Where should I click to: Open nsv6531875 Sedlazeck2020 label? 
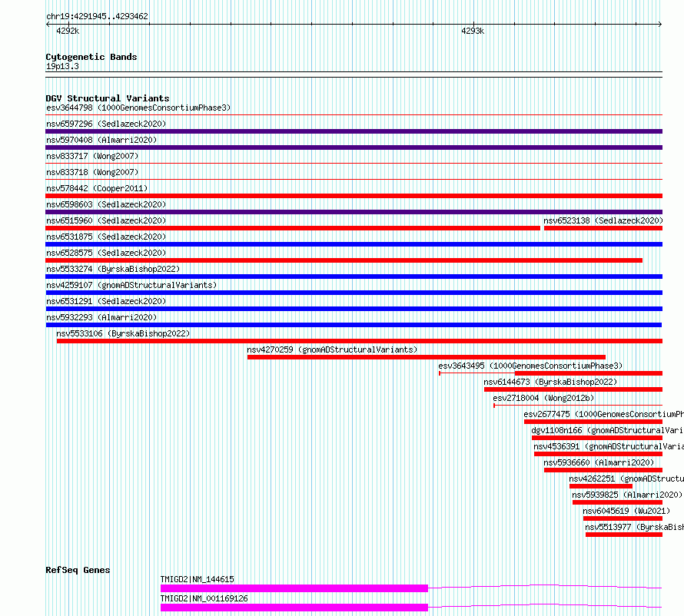pyautogui.click(x=106, y=237)
